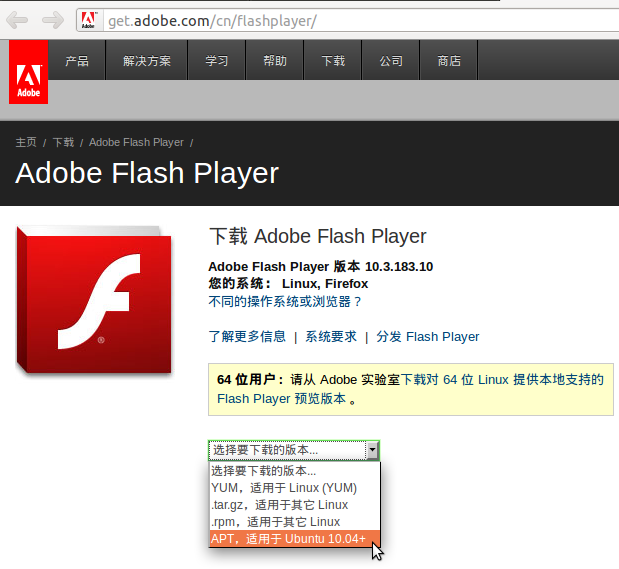The image size is (619, 569).
Task: Open the 公司 navigation menu
Action: pos(391,60)
